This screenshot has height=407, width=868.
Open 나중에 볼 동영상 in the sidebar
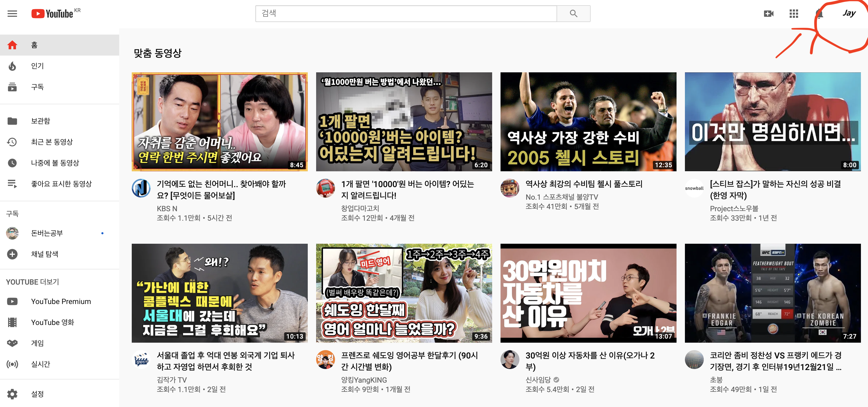point(60,163)
